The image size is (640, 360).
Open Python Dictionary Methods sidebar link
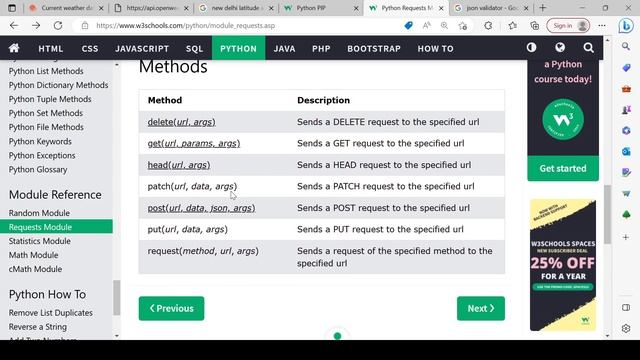click(58, 85)
